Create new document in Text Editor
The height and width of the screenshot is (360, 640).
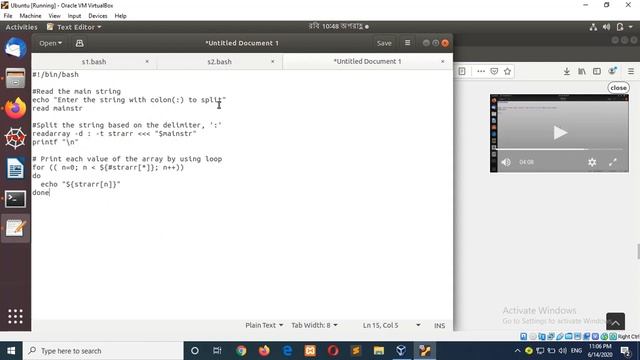80,43
